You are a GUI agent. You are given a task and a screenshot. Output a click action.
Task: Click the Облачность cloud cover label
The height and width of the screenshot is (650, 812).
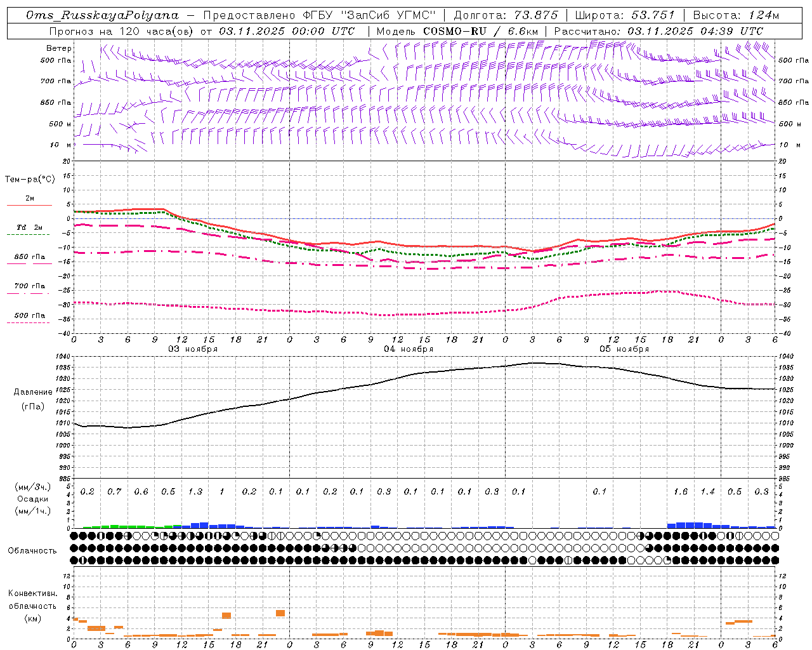coord(32,551)
